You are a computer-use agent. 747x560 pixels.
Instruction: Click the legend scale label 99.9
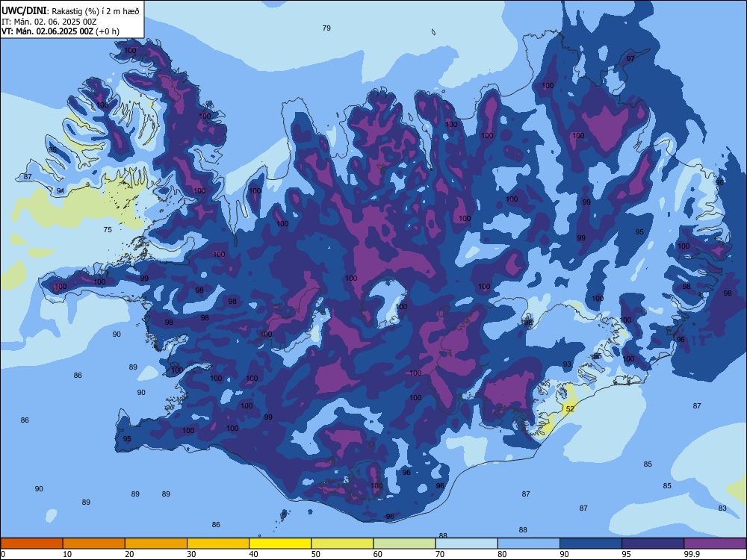point(692,554)
